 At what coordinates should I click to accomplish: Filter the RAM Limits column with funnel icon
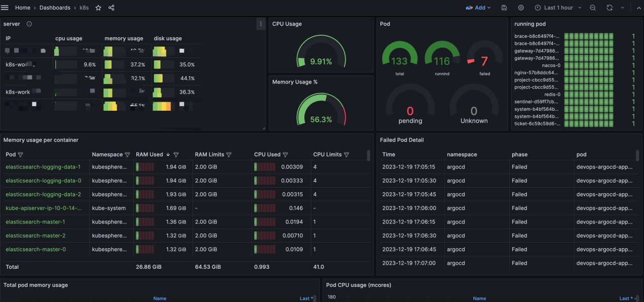tap(229, 155)
